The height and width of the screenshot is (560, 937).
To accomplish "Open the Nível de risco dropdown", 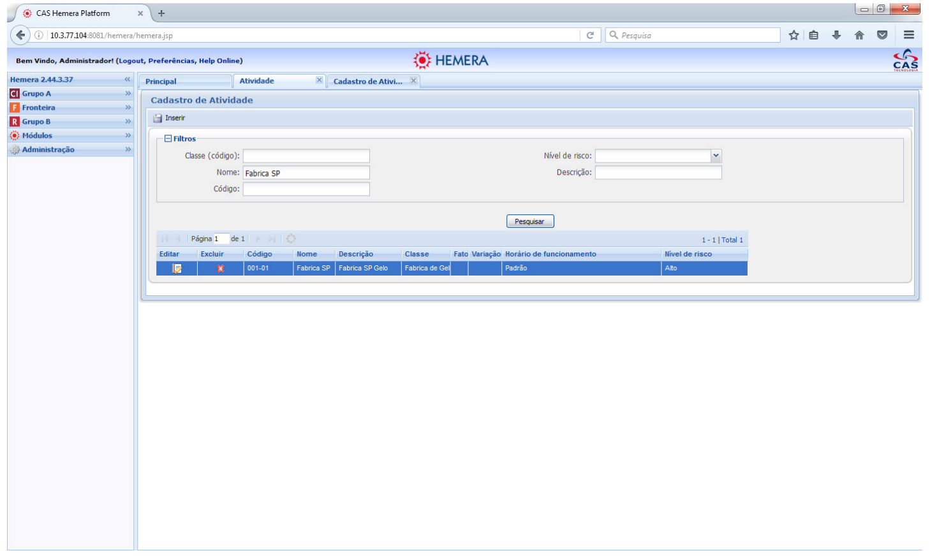I will [716, 156].
